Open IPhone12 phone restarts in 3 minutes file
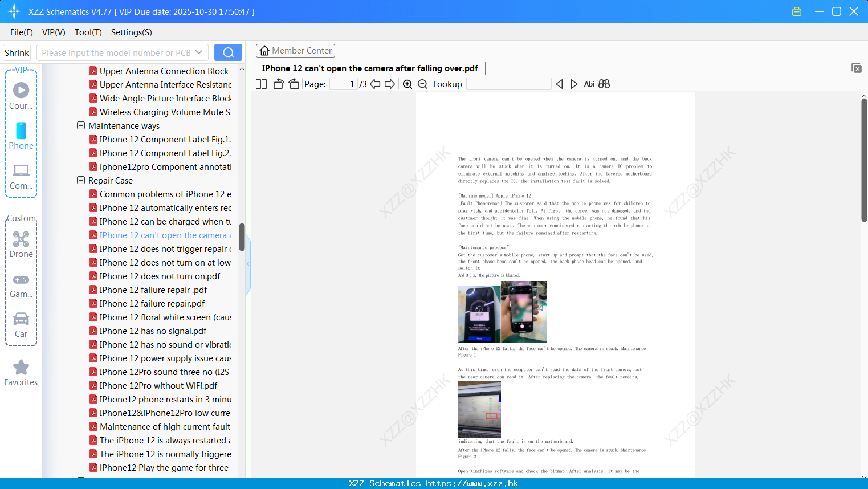Image resolution: width=868 pixels, height=489 pixels. pyautogui.click(x=161, y=399)
